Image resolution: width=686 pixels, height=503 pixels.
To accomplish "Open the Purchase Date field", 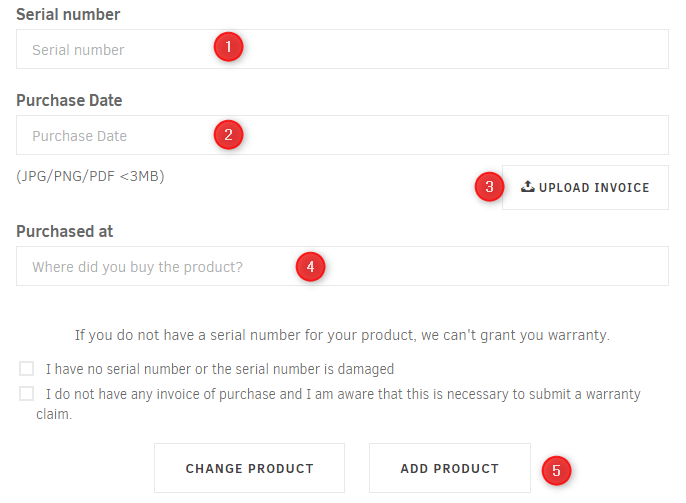I will click(342, 135).
